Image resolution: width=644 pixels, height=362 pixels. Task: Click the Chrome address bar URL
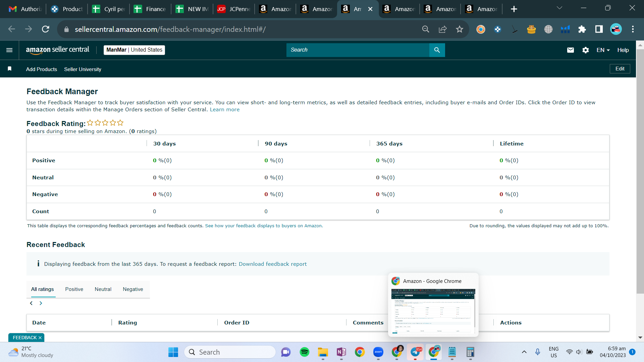pos(170,29)
